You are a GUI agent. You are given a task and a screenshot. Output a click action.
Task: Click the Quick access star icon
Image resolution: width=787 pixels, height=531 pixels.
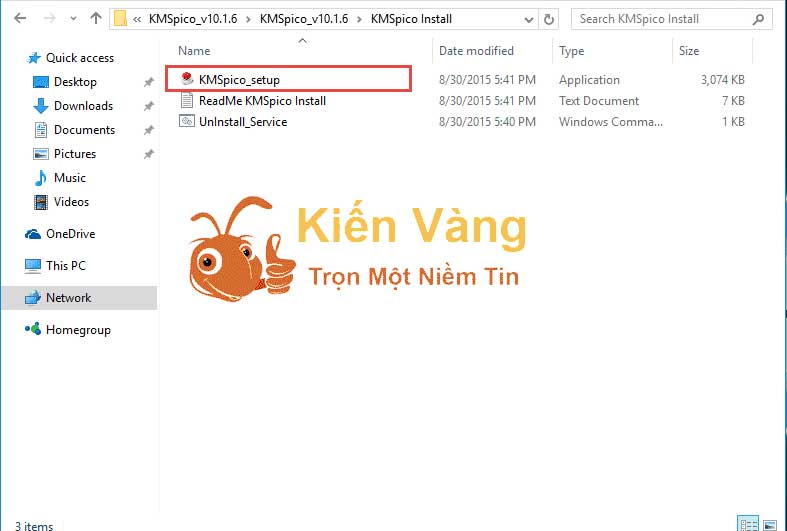tap(34, 58)
